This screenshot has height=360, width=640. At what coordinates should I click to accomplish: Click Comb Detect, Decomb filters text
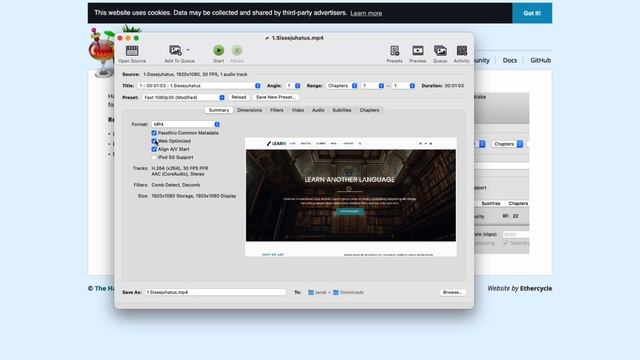176,185
